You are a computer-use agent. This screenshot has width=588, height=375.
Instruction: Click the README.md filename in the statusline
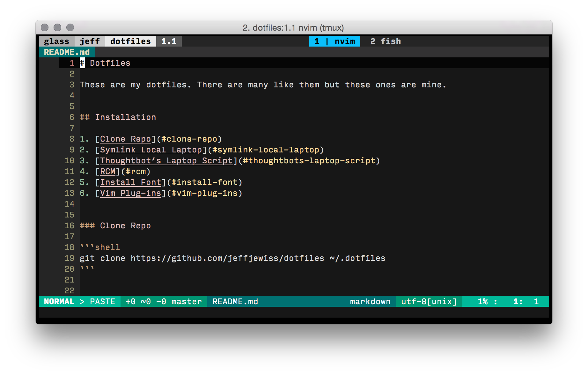point(235,301)
